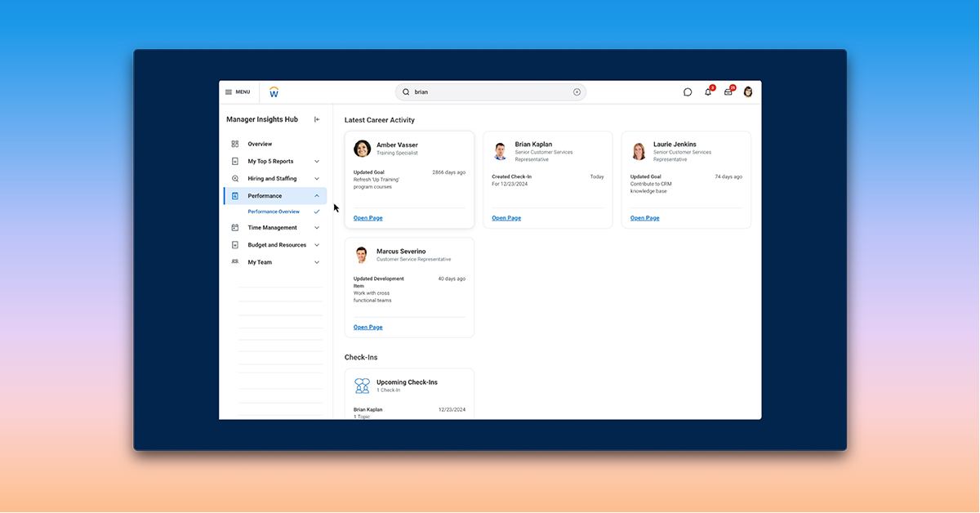Viewport: 980px width, 513px height.
Task: Click Marcus Severino's profile photo
Action: (x=362, y=254)
